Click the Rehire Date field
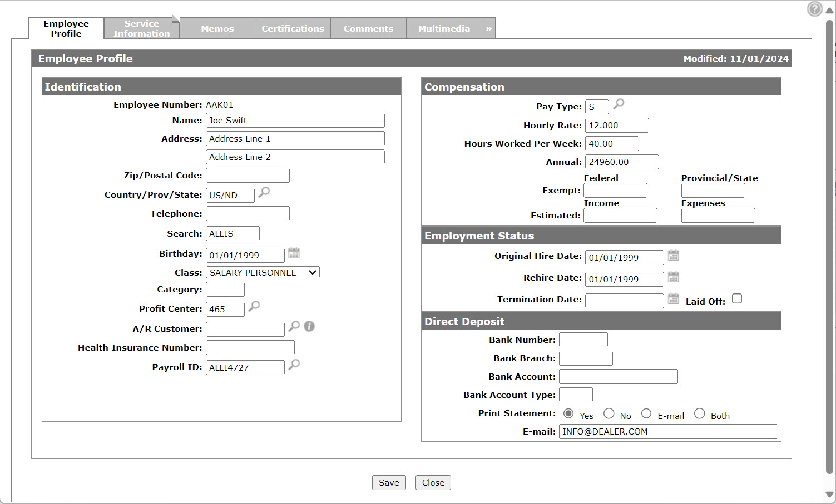 point(625,279)
